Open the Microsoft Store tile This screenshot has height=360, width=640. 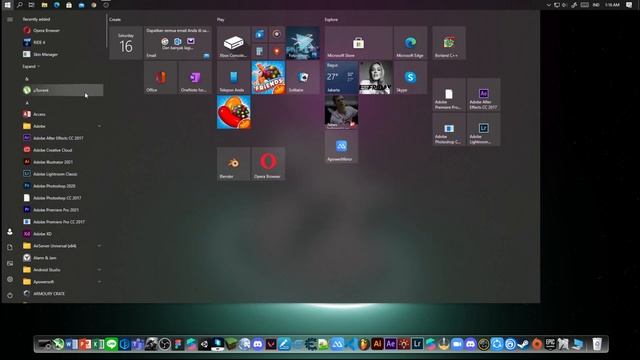[359, 43]
